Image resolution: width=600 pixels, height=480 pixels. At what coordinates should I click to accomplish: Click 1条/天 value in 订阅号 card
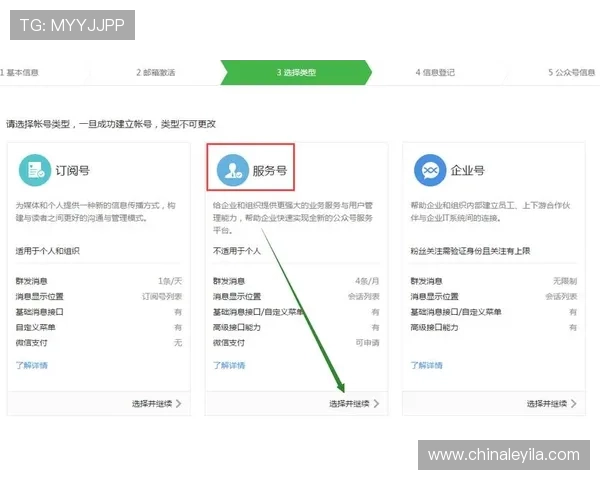(170, 281)
